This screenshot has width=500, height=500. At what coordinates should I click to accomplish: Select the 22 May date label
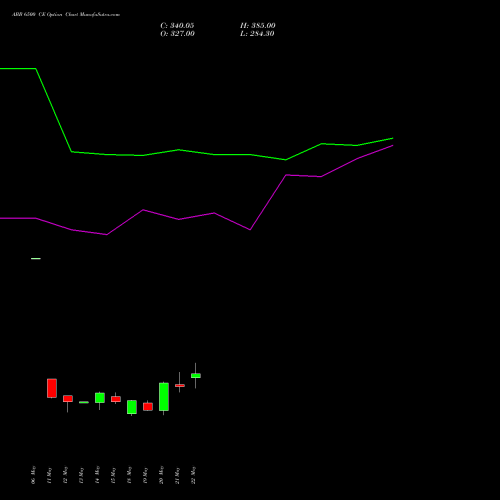[x=193, y=475]
